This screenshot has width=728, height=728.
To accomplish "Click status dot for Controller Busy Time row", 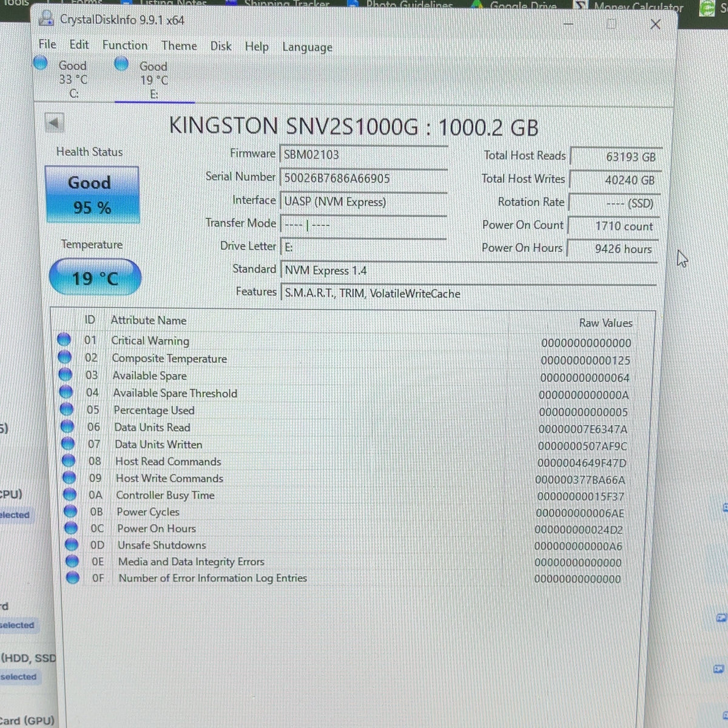I will [x=70, y=494].
